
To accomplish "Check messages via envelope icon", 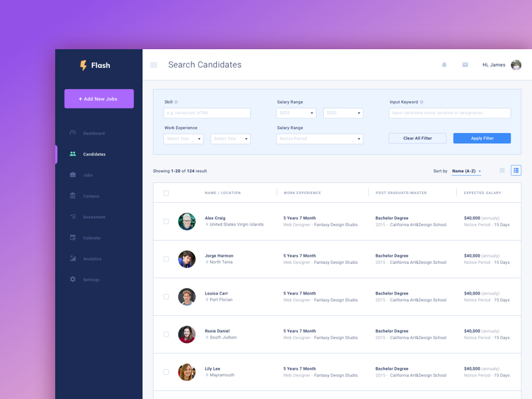I will (465, 65).
